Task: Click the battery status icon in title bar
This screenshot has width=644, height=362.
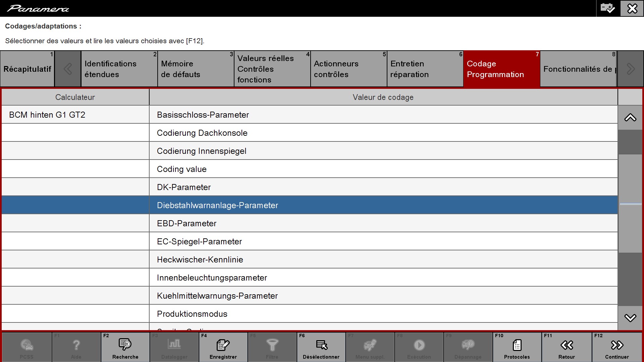Action: 607,8
